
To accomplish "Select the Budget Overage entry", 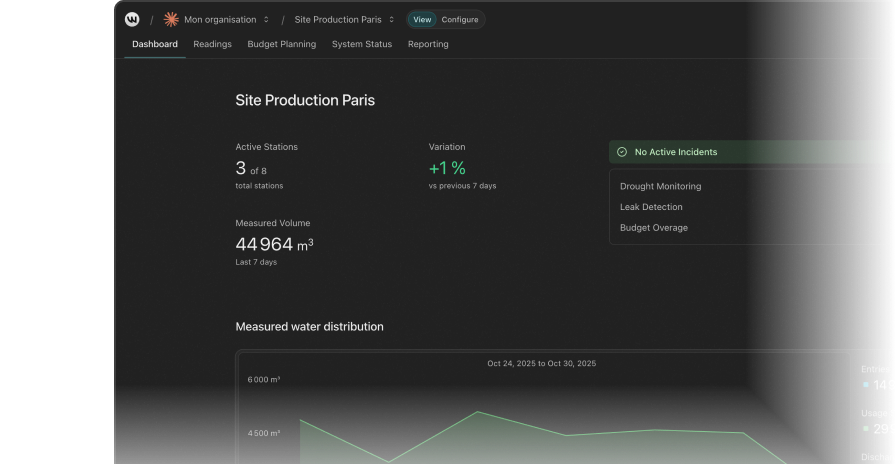I will 654,227.
